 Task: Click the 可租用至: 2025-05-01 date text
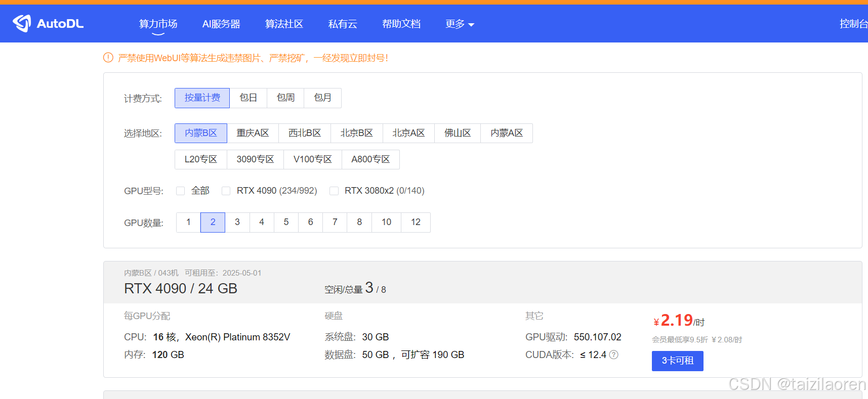[223, 273]
